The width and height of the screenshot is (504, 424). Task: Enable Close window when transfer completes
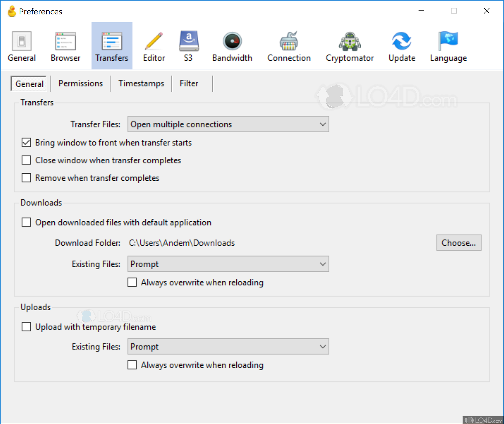26,160
